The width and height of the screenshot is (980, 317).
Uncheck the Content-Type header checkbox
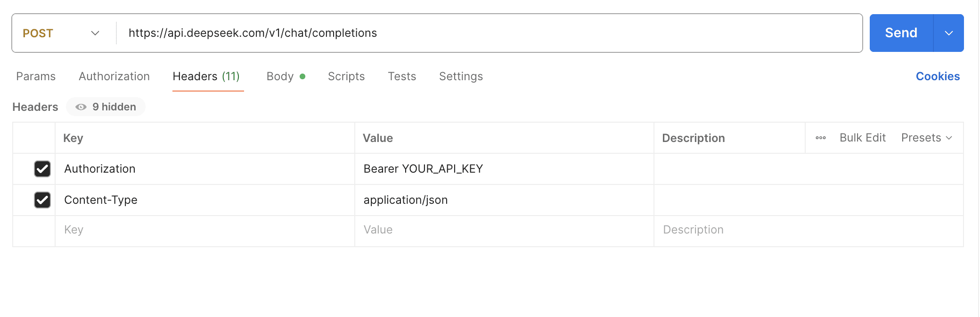[x=42, y=200]
